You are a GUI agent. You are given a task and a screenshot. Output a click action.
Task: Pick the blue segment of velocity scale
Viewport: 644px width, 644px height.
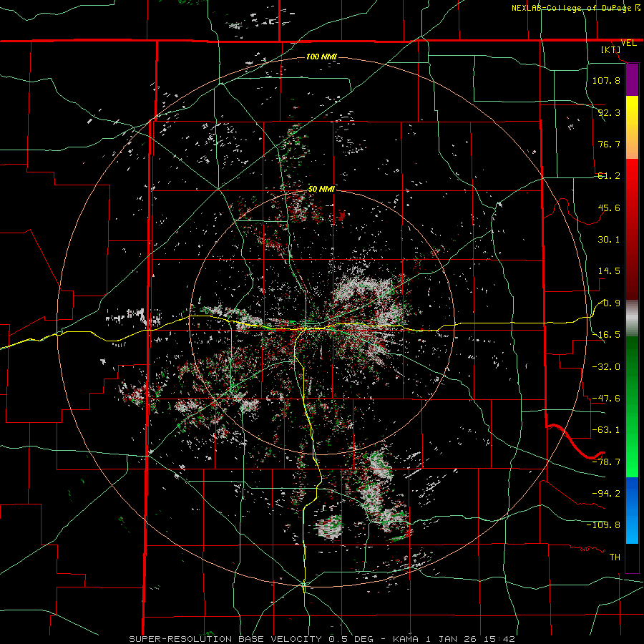(632, 510)
